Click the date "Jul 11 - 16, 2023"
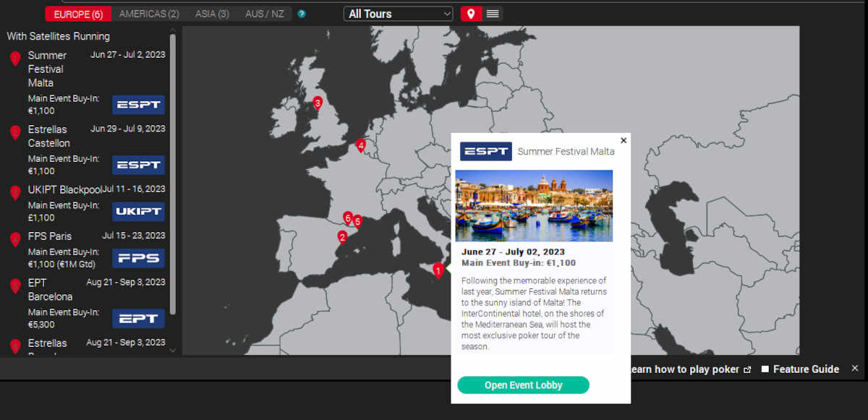Screen dimensions: 868x420 click(x=134, y=189)
